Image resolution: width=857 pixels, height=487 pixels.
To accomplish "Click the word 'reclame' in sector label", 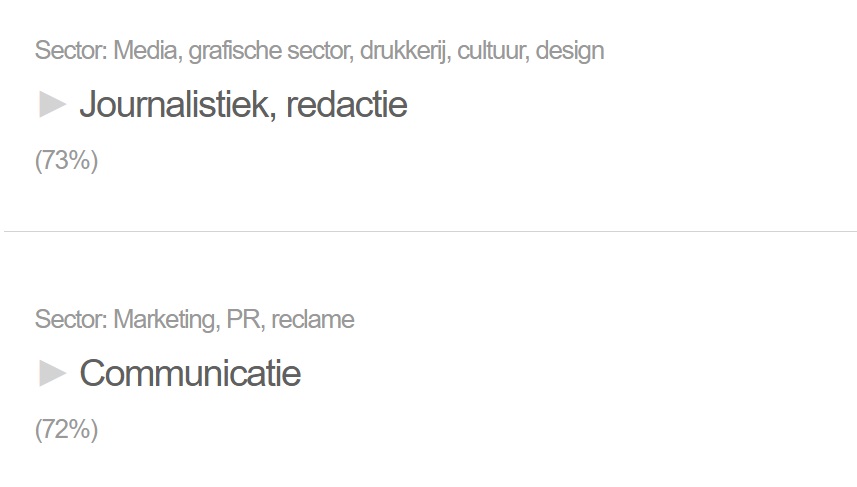I will [313, 320].
